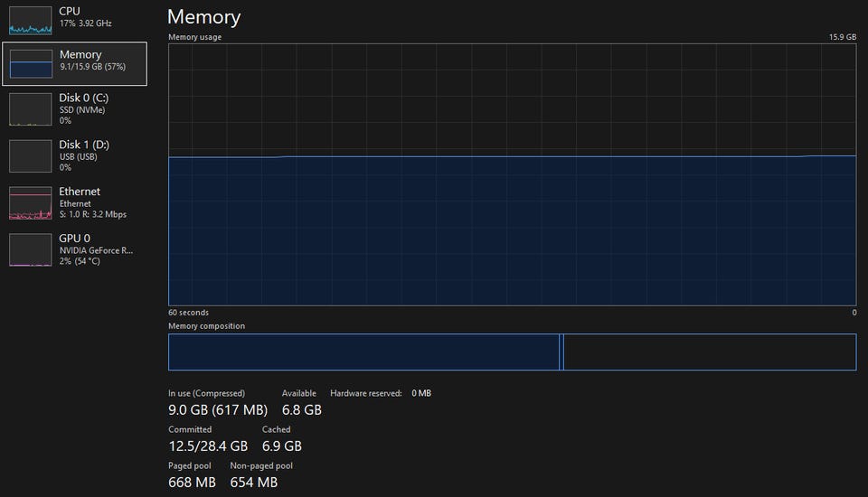Click the Disk 0 (C:) graph thumbnail
Viewport: 868px width, 497px height.
[31, 109]
